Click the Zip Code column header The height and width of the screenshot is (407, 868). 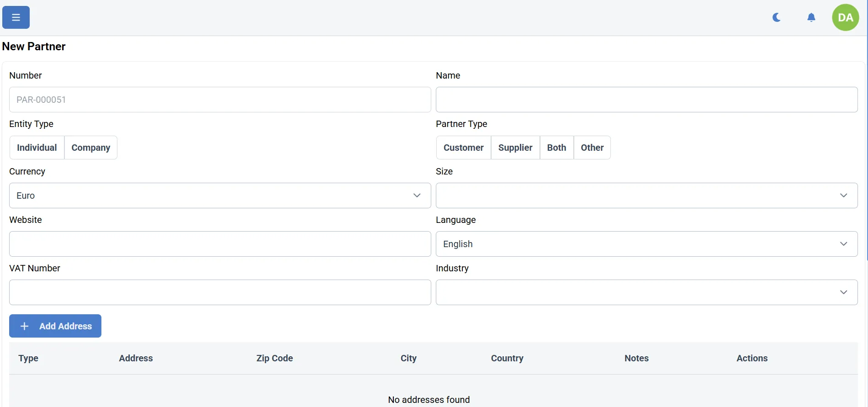275,358
